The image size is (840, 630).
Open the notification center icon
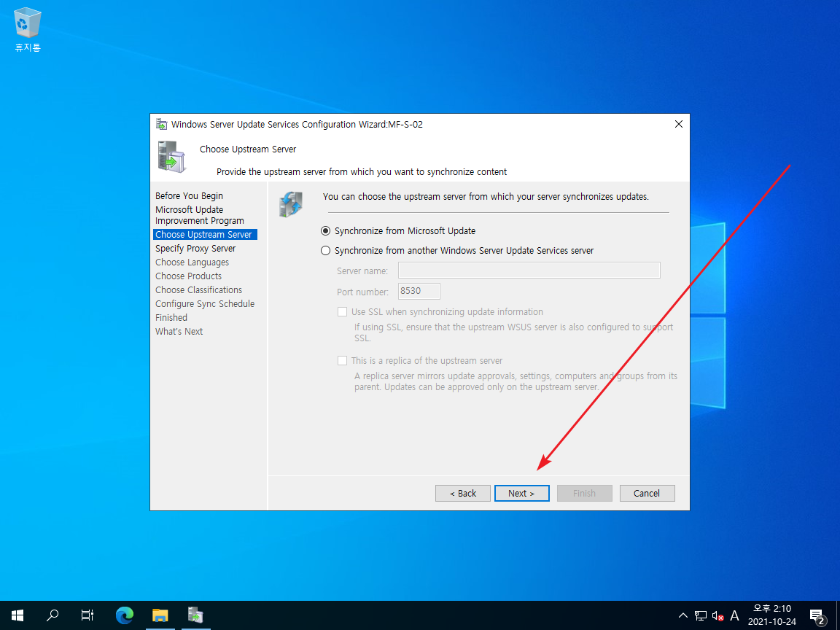coord(817,615)
